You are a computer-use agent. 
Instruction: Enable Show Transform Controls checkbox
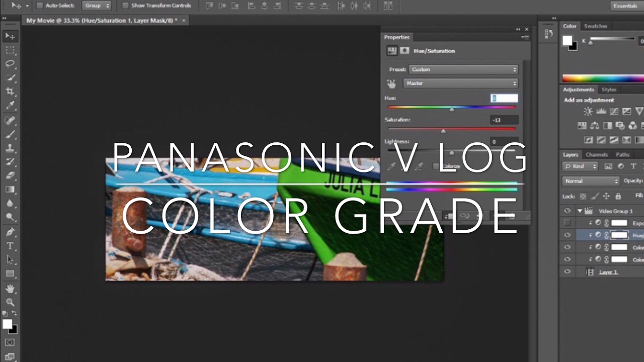pos(125,6)
